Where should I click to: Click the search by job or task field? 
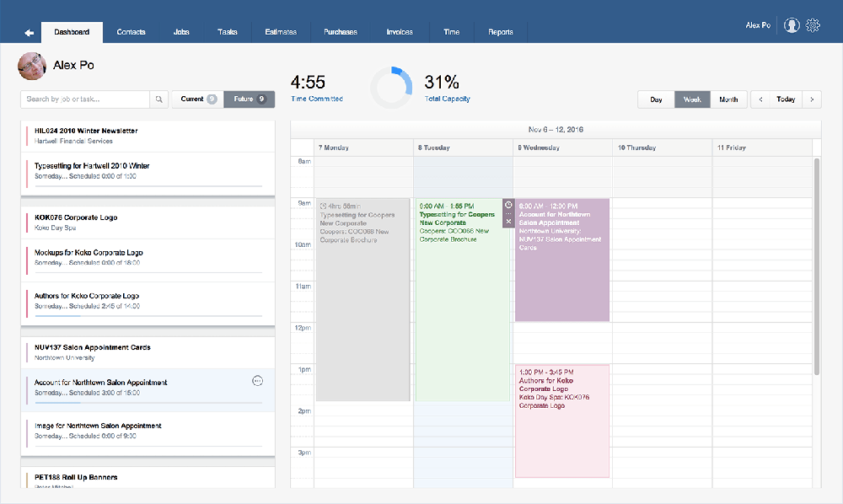tap(85, 99)
